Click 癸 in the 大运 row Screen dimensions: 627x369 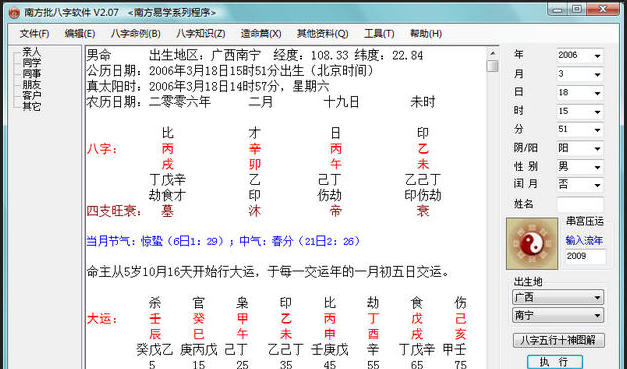tap(199, 319)
